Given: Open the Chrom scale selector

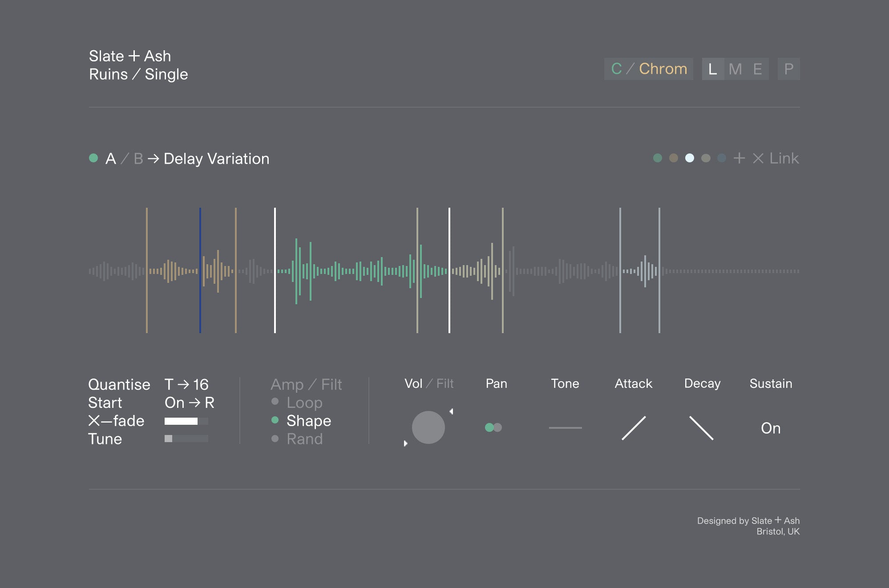Looking at the screenshot, I should click(663, 69).
